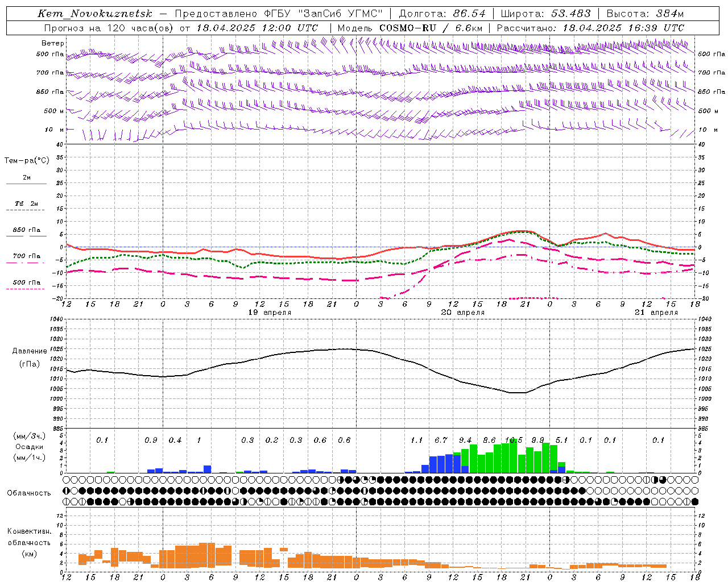Image resolution: width=728 pixels, height=582 pixels.
Task: Click the forecast start time 18.04.2025 12:00 UTC
Action: tap(257, 28)
